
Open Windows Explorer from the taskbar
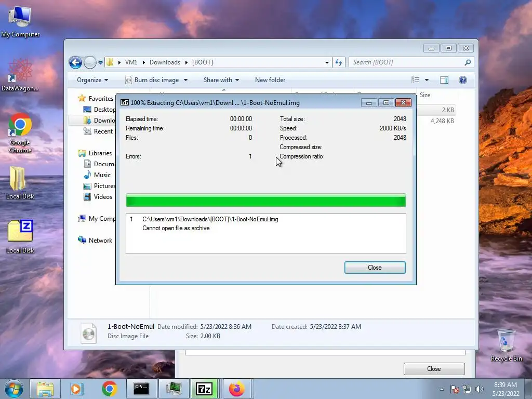click(45, 389)
